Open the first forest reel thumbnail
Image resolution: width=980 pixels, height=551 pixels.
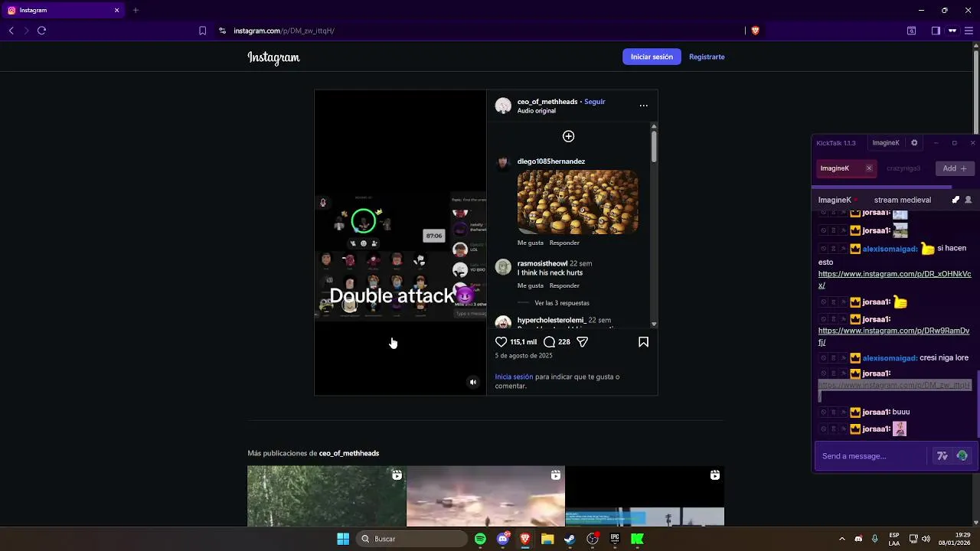326,496
